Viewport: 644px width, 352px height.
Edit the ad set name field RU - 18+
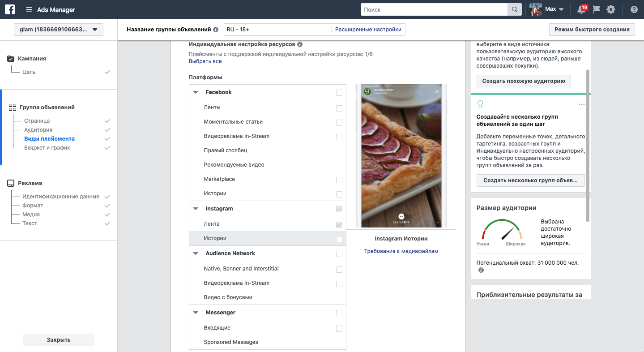tap(277, 30)
